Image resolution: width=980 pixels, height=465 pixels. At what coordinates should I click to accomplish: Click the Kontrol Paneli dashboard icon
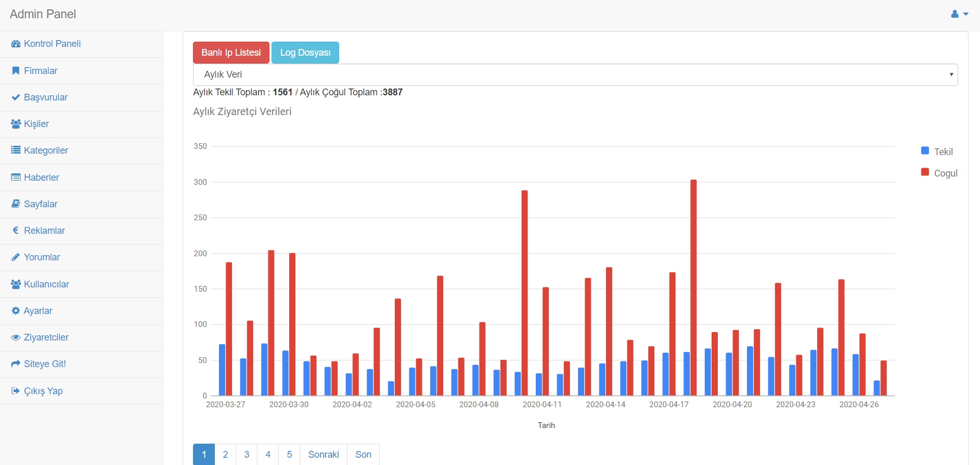click(x=16, y=44)
